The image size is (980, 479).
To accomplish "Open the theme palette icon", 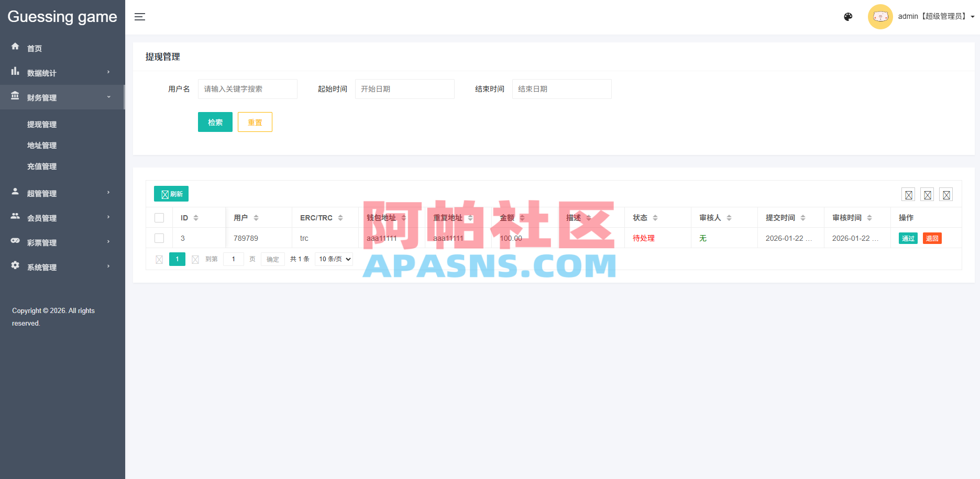I will point(848,17).
